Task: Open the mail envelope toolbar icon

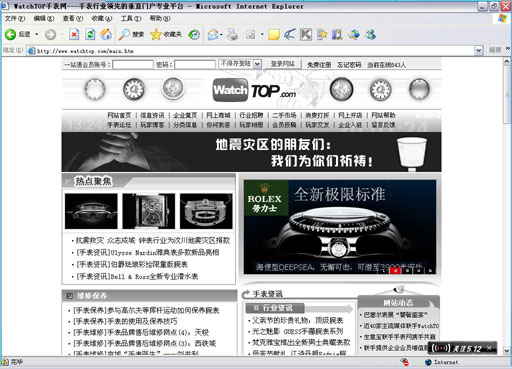Action: [x=213, y=34]
